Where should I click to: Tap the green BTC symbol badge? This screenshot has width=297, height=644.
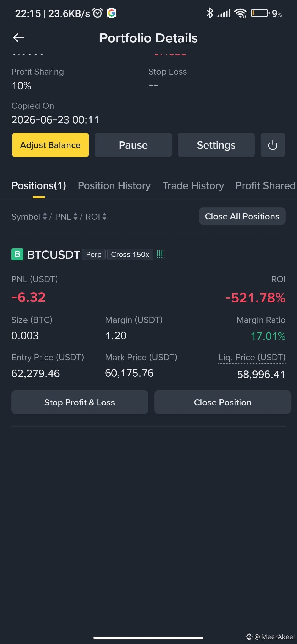(17, 254)
